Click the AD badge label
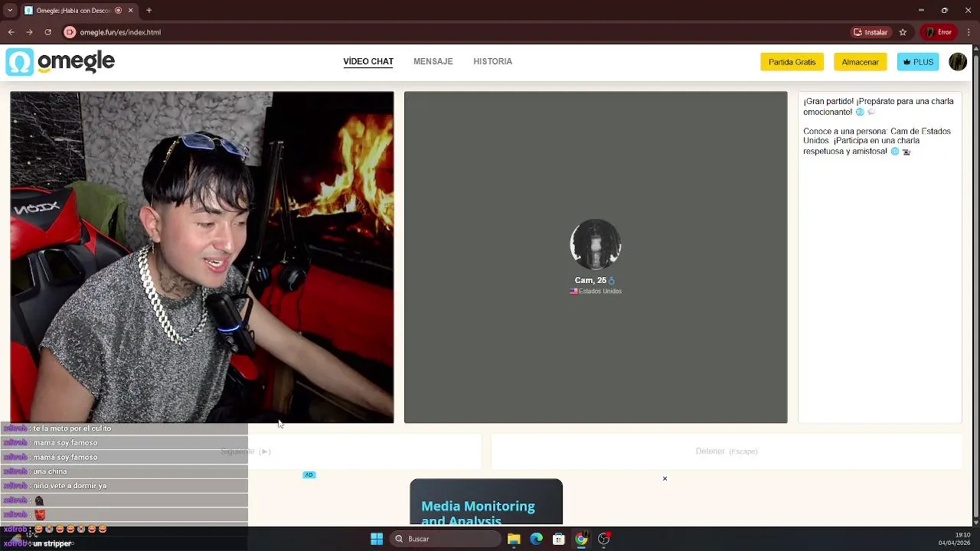Screen dimensions: 980x551 (x=309, y=474)
